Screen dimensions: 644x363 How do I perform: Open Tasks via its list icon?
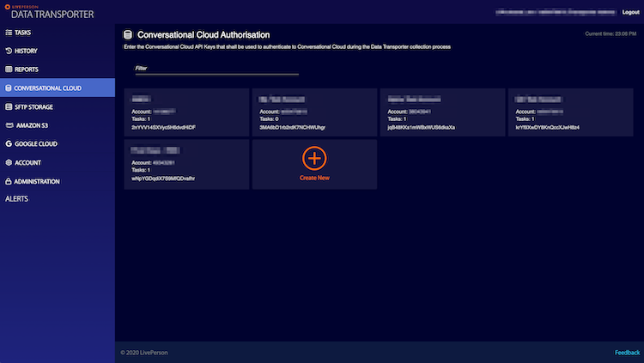coord(9,33)
